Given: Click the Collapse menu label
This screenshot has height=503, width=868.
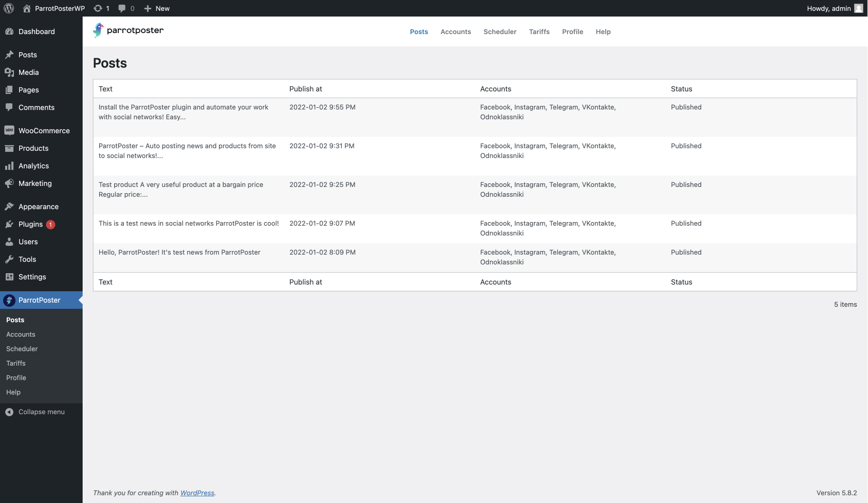Looking at the screenshot, I should [42, 412].
